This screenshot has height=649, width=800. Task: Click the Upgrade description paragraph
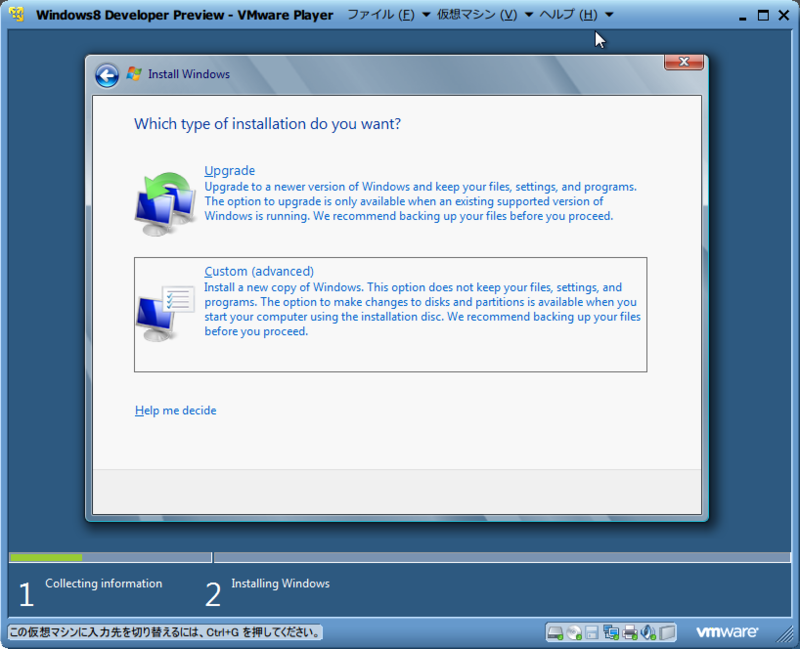point(420,202)
